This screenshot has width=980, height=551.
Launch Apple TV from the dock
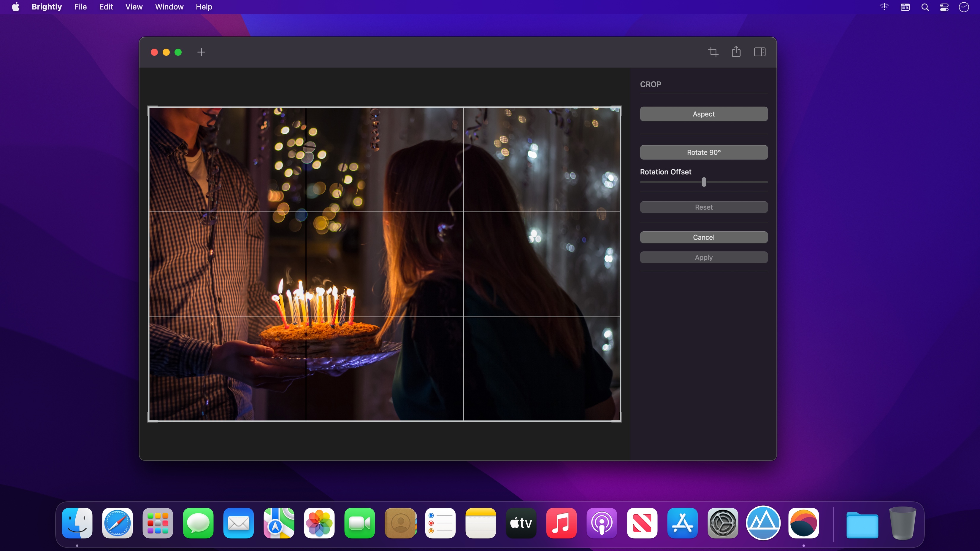[x=521, y=523]
